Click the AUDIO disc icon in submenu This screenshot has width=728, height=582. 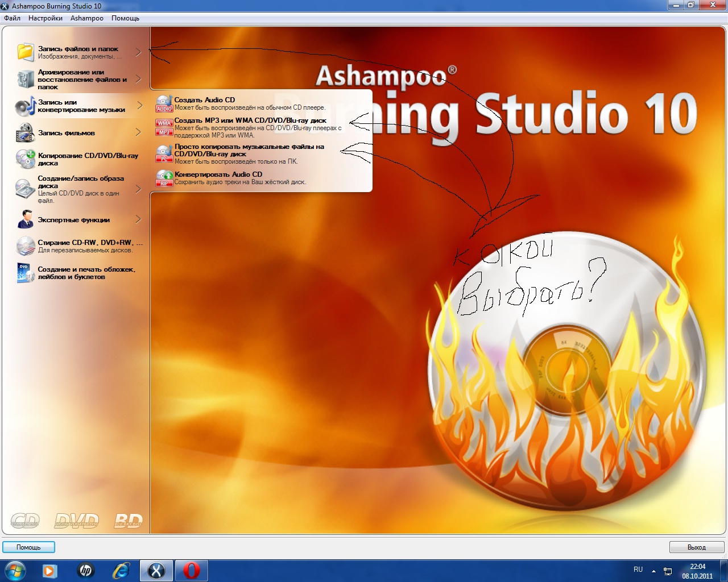(x=164, y=103)
